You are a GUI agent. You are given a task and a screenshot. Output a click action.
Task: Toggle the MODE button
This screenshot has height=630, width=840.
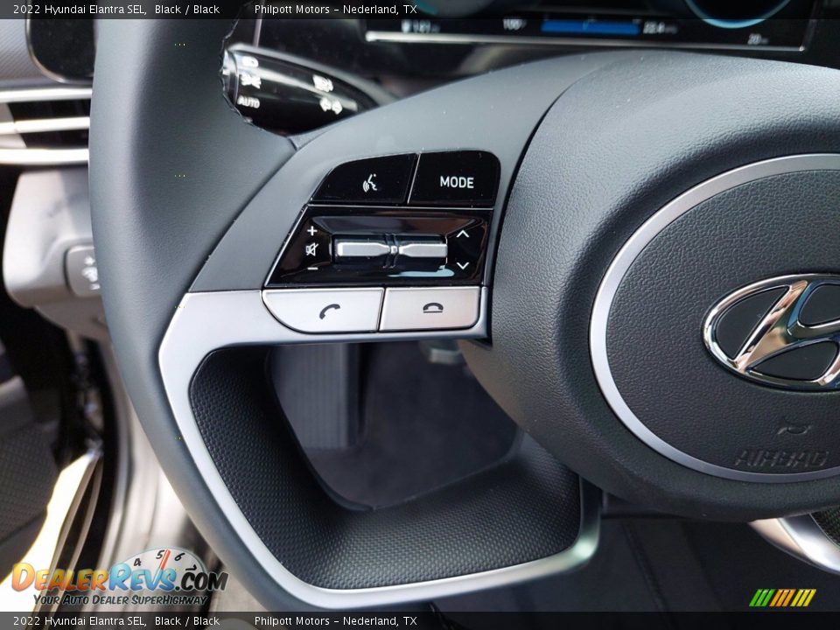click(x=457, y=179)
